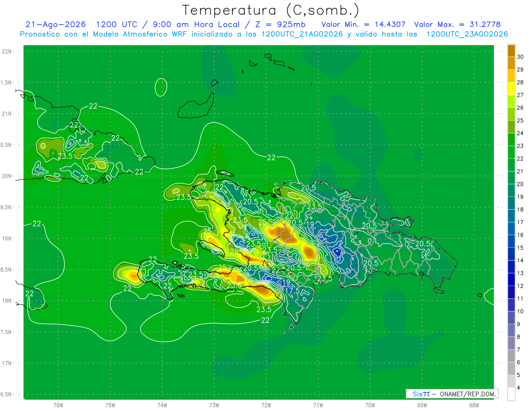Click the '21N' latitude axis label
This screenshot has height=411, width=532.
point(7,114)
